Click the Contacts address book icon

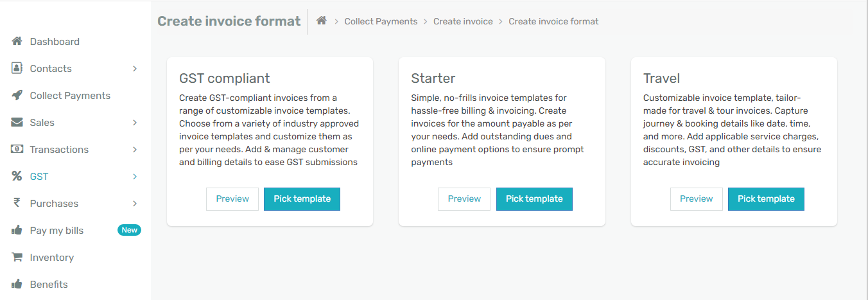click(x=17, y=69)
